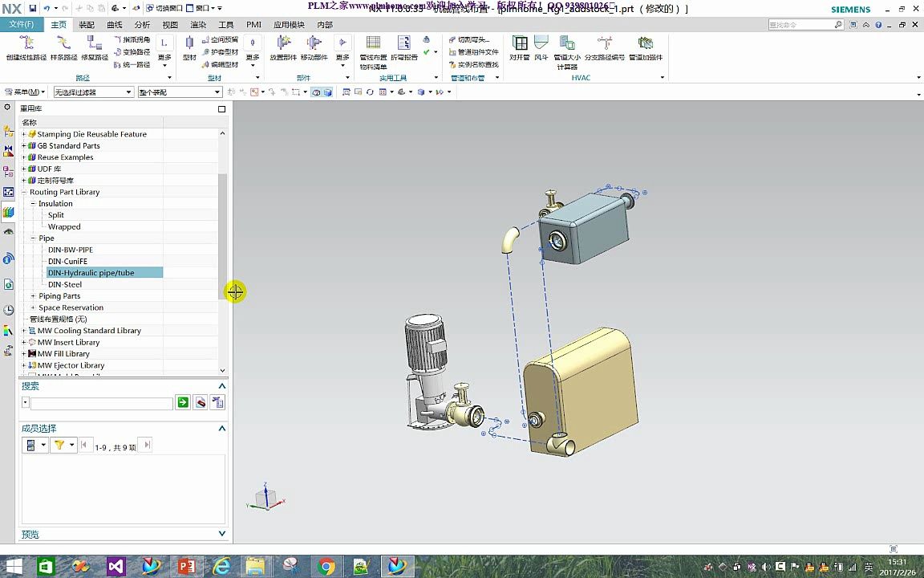This screenshot has height=578, width=924.
Task: Open Chrome from the taskbar
Action: point(326,567)
